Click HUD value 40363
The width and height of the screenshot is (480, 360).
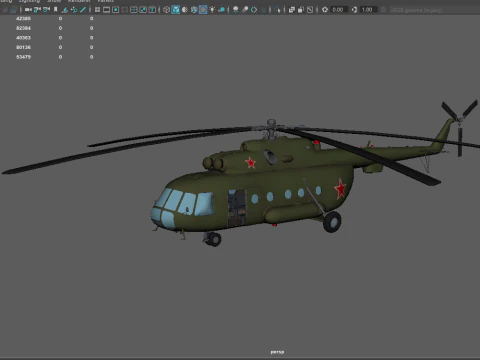pyautogui.click(x=23, y=38)
